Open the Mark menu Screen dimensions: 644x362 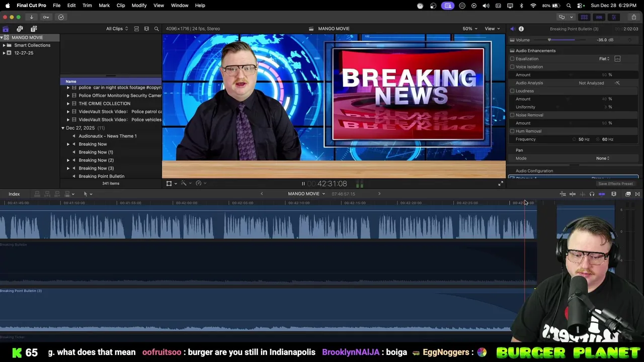104,6
